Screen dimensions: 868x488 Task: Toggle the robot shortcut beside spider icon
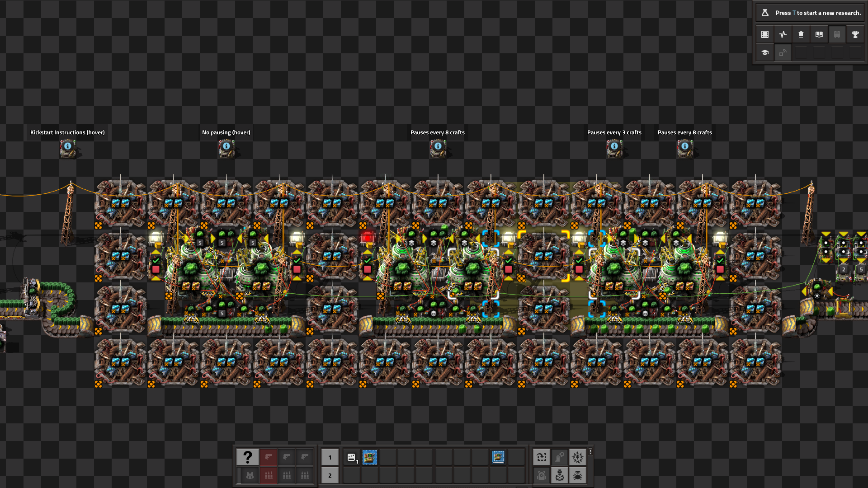tap(560, 475)
